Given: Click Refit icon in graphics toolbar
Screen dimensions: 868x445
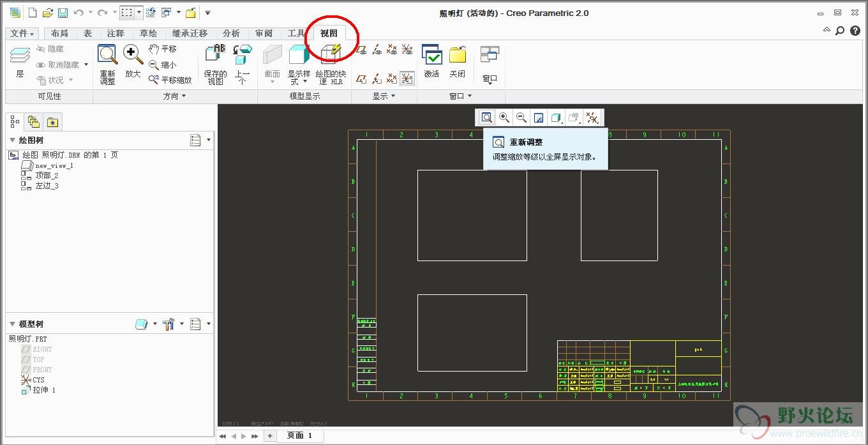Looking at the screenshot, I should [486, 117].
